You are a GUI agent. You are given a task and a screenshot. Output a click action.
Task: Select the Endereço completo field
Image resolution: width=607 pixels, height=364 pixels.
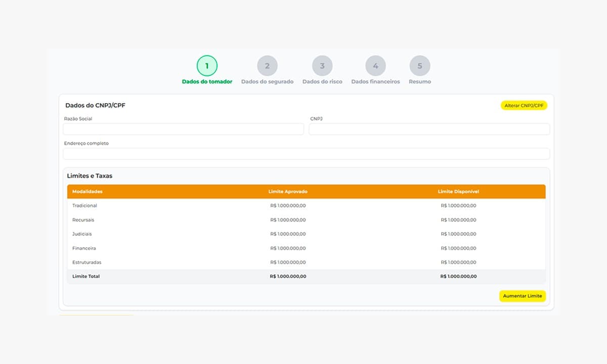click(x=306, y=154)
